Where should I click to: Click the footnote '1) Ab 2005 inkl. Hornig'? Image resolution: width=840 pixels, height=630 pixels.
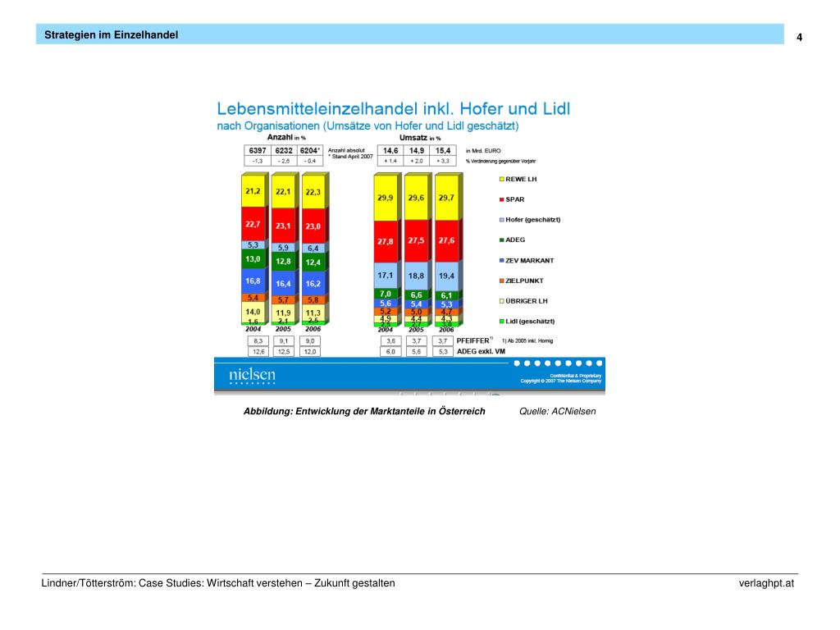pyautogui.click(x=527, y=340)
